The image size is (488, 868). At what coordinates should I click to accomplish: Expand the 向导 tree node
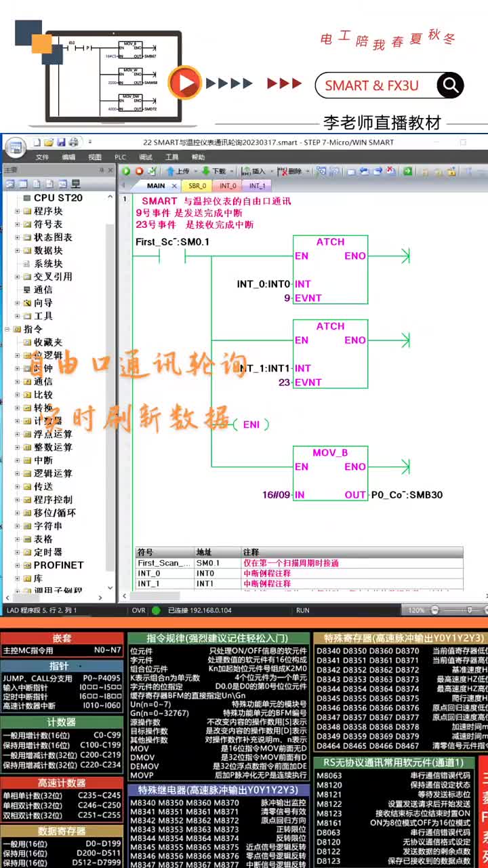[18, 303]
